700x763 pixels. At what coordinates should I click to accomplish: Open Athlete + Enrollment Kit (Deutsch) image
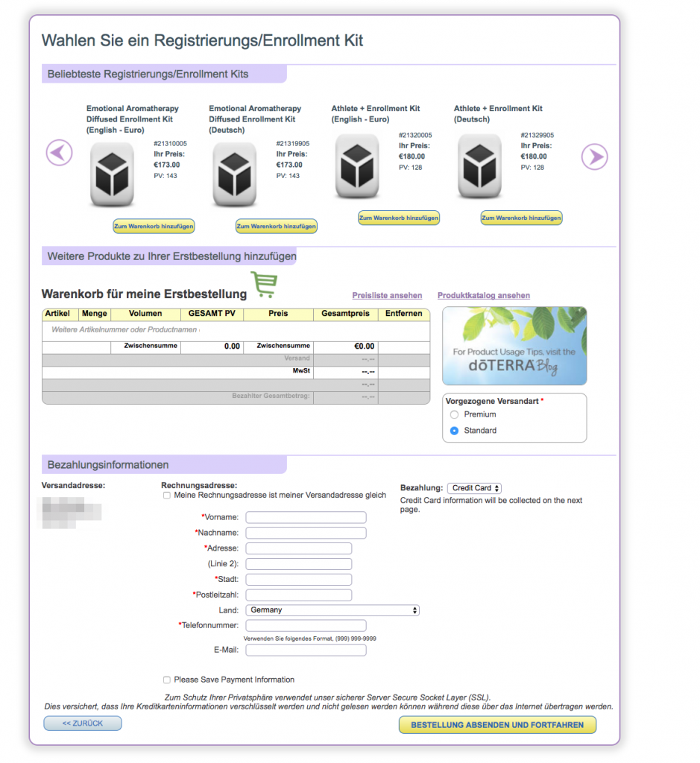click(x=479, y=166)
